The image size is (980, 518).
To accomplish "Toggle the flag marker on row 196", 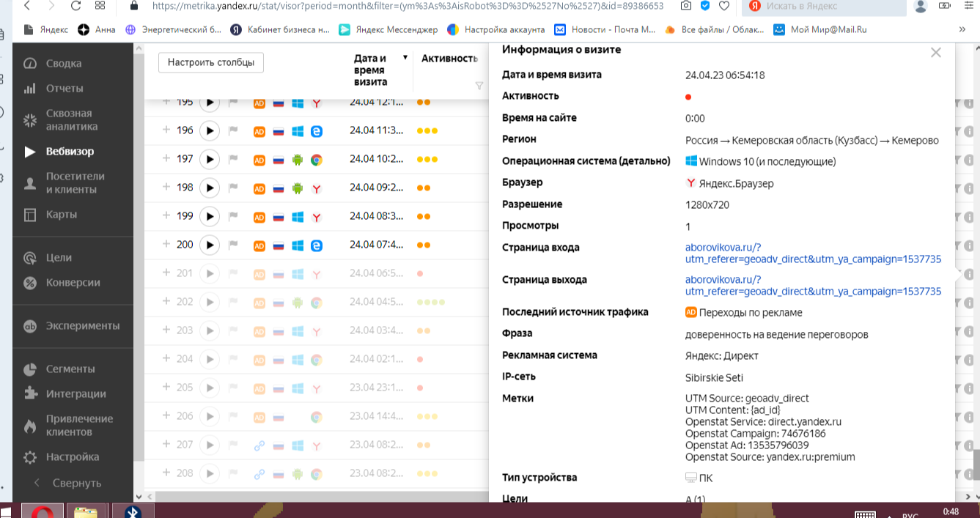I will pos(233,131).
